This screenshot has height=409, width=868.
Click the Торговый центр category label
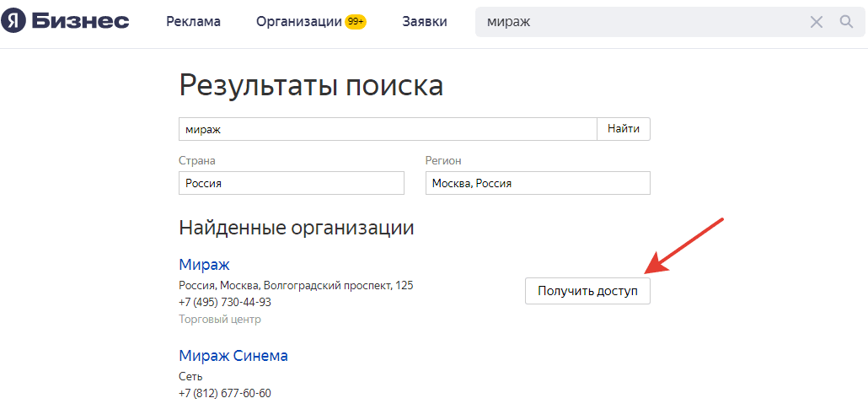click(x=220, y=320)
